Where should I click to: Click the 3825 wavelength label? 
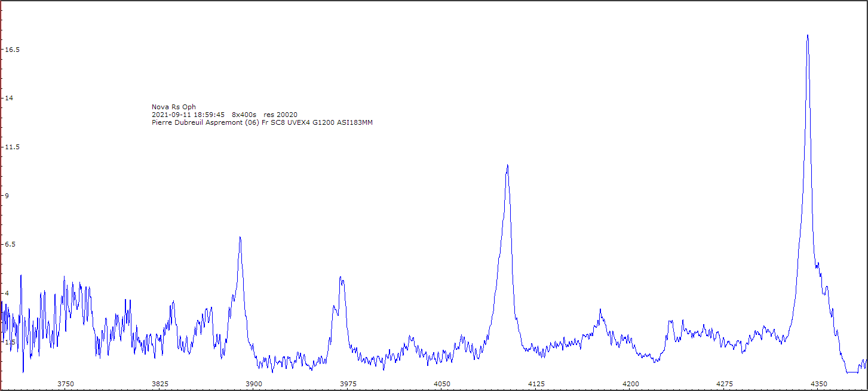click(160, 384)
